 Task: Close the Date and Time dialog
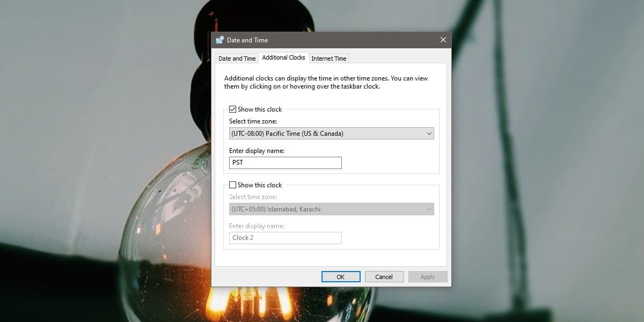(x=443, y=40)
